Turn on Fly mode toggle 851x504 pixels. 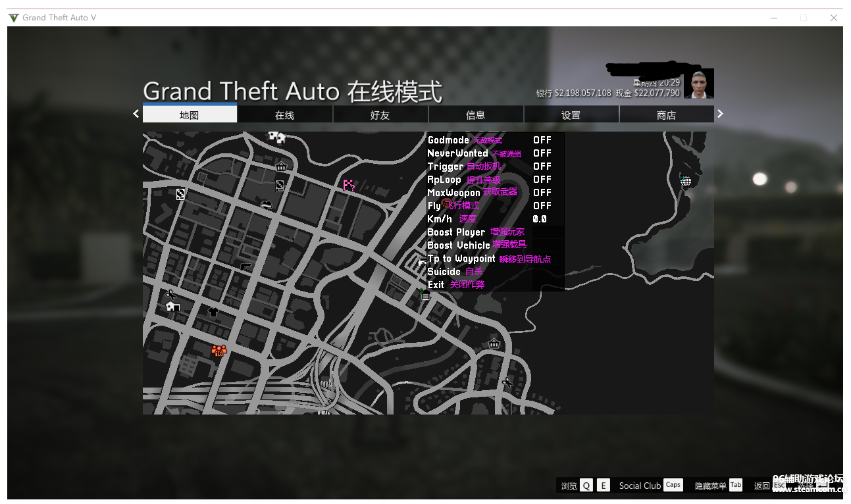[542, 206]
